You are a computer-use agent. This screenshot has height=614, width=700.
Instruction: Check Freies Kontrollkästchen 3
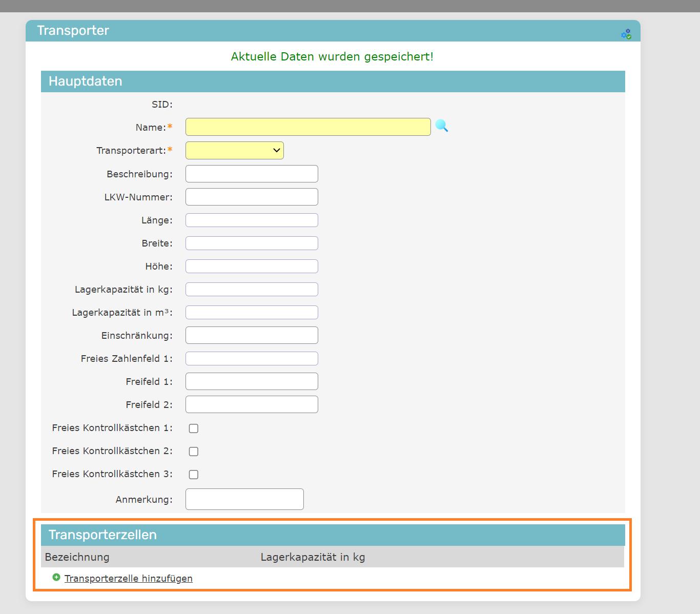[194, 475]
